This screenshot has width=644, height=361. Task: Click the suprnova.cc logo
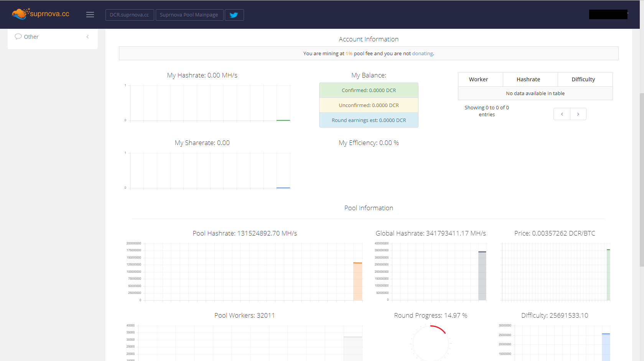[x=41, y=14]
